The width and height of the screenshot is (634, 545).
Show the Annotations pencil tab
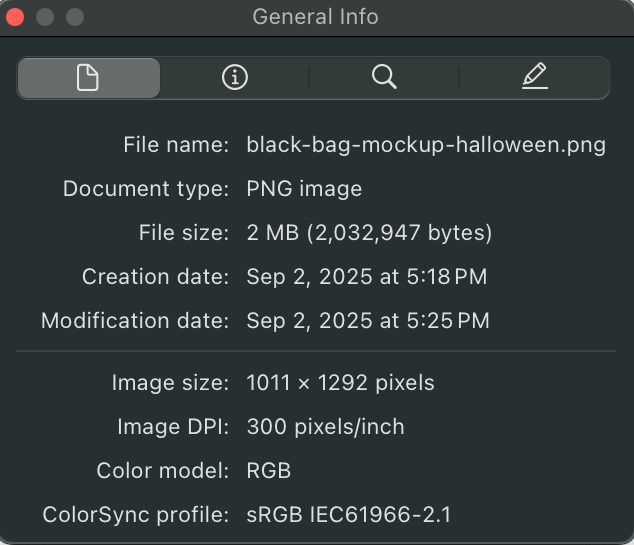pyautogui.click(x=535, y=78)
